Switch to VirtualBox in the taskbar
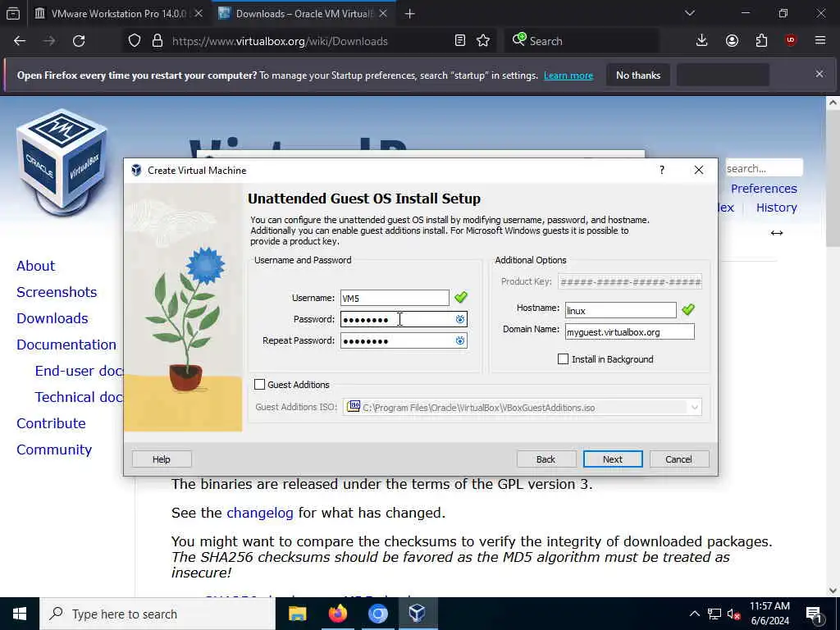This screenshot has width=840, height=630. click(418, 614)
